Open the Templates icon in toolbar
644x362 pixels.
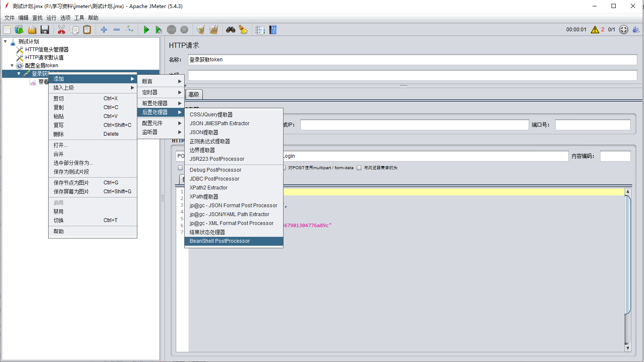click(19, 30)
